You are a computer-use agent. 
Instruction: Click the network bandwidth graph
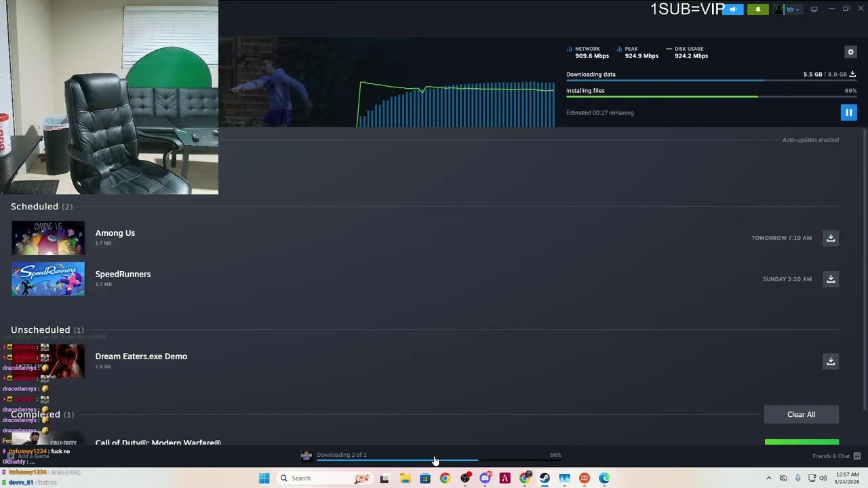456,104
